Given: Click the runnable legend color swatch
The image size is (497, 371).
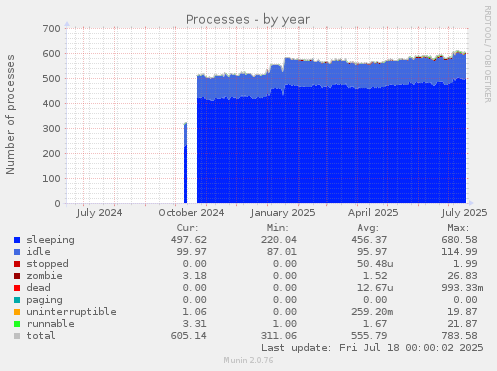Looking at the screenshot, I should point(17,324).
